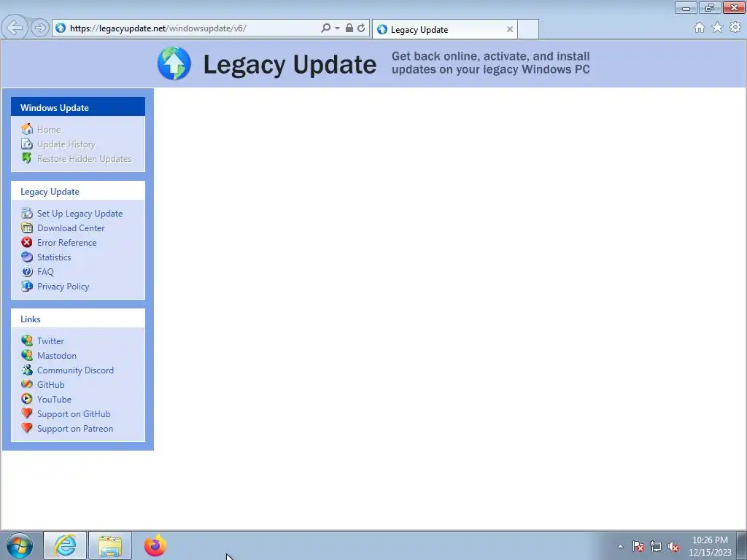Viewport: 747px width, 560px height.
Task: Click the Internet Explorer taskbar icon
Action: (x=65, y=545)
